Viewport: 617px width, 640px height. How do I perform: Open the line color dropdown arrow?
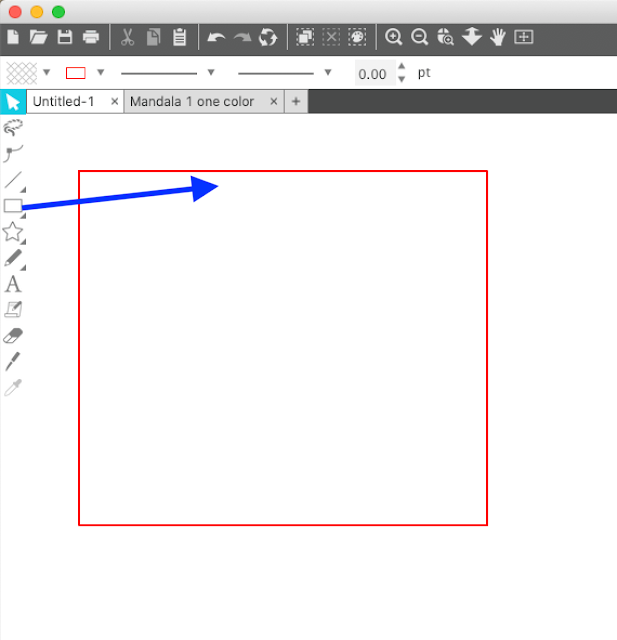point(100,73)
